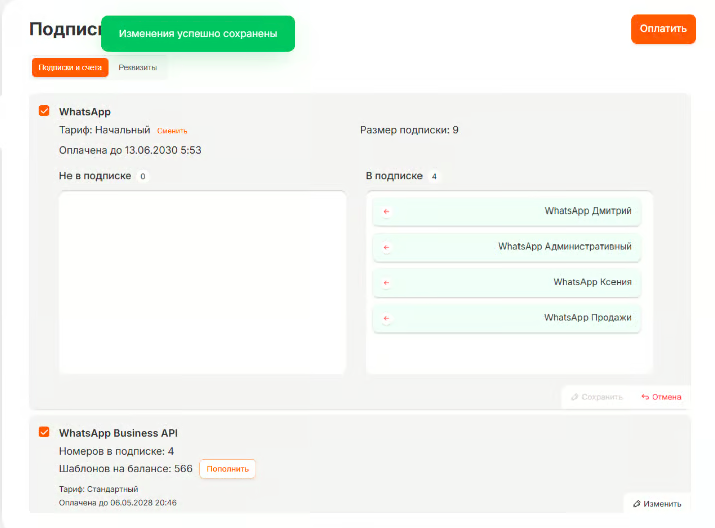
Task: Switch to the Подписки и счета tab
Action: point(70,68)
